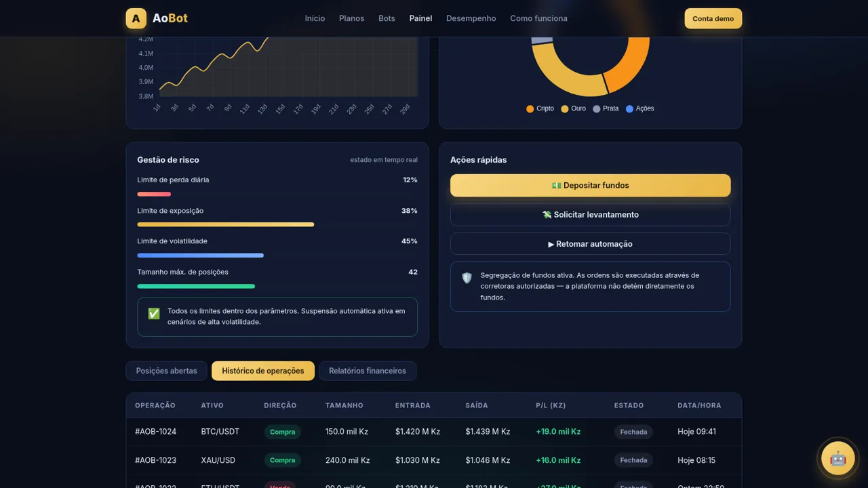Open the Desempenho section
868x488 pixels.
(471, 18)
